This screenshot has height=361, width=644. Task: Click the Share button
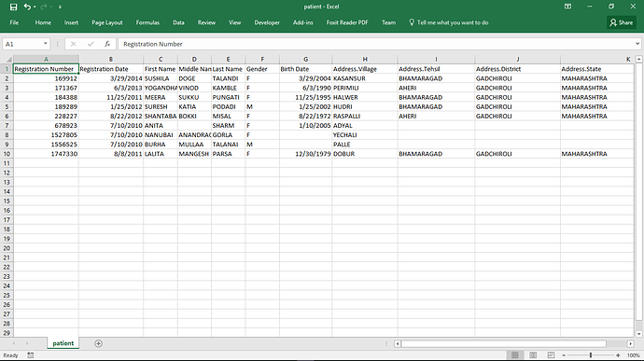622,22
